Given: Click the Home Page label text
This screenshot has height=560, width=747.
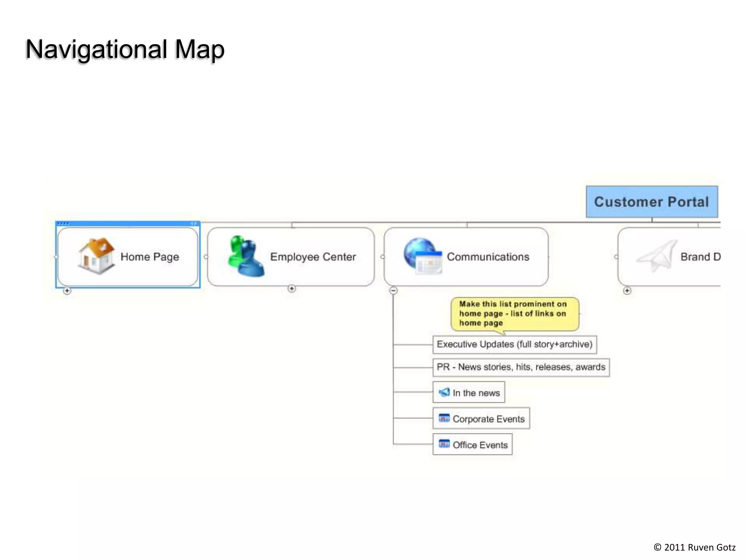Looking at the screenshot, I should pos(150,257).
